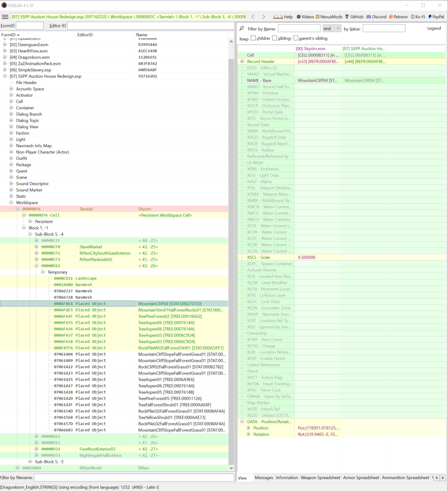Expand the Quest group
This screenshot has height=491, width=448.
pos(11,171)
